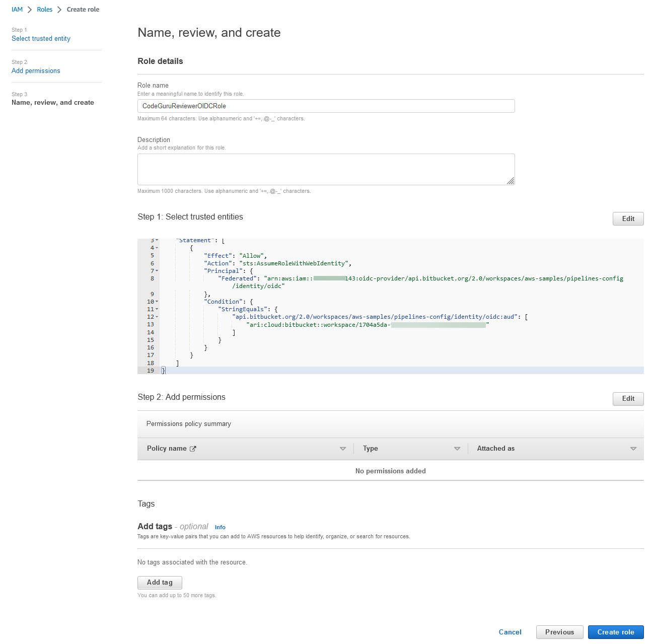The width and height of the screenshot is (653, 644).
Task: Collapse code fold arrow on line 12
Action: (x=157, y=317)
